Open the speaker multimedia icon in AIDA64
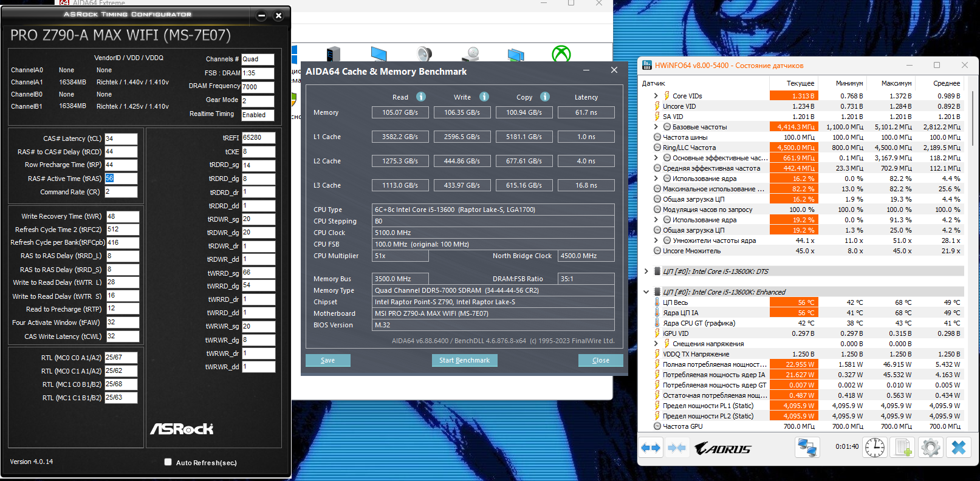 [424, 54]
